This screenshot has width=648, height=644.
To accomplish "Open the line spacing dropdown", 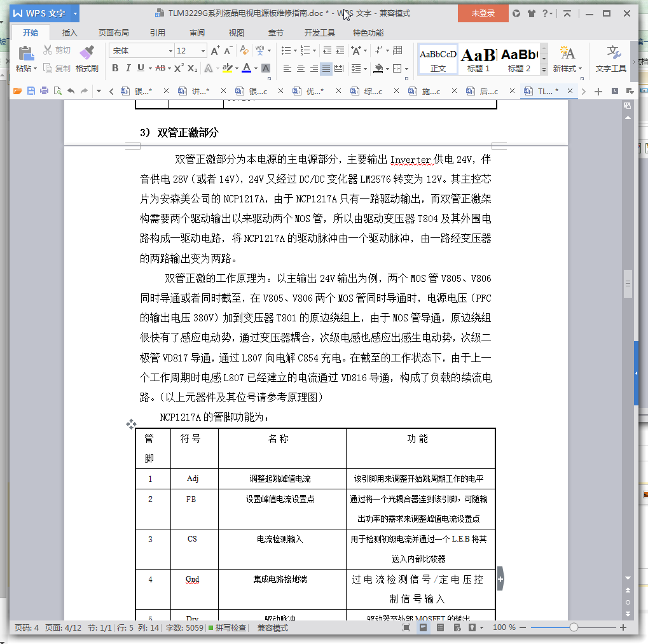I will [359, 68].
